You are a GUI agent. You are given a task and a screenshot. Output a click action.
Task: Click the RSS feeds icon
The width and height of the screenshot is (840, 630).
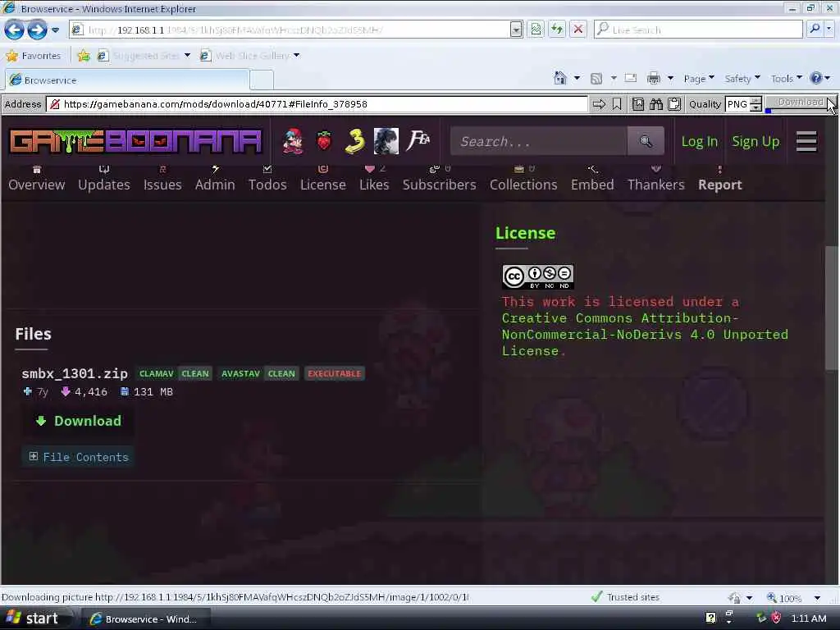click(x=596, y=79)
